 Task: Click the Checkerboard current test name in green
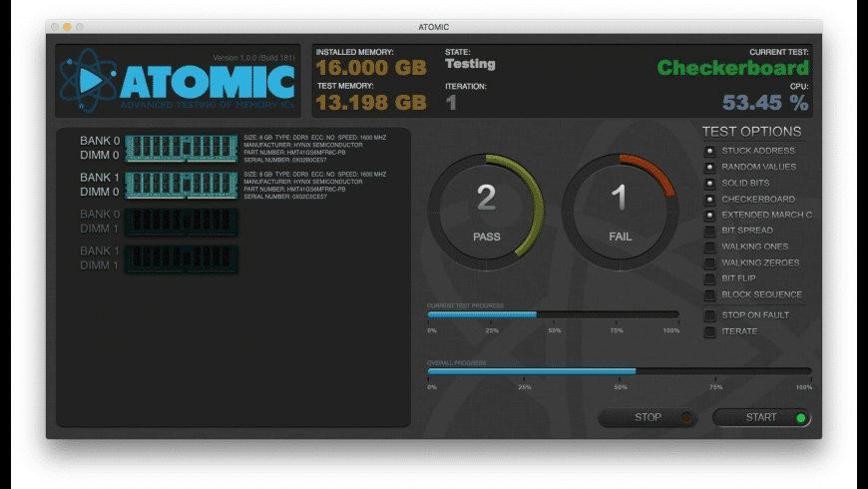click(x=733, y=68)
